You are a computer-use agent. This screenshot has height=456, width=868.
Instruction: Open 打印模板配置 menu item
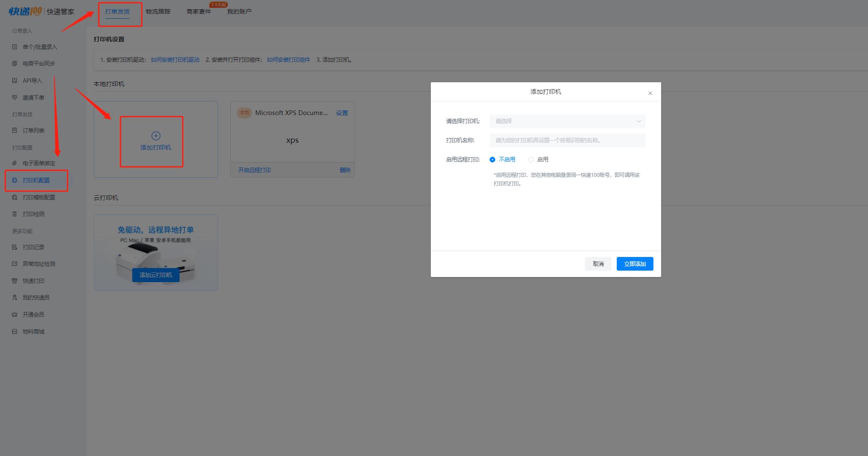click(39, 197)
